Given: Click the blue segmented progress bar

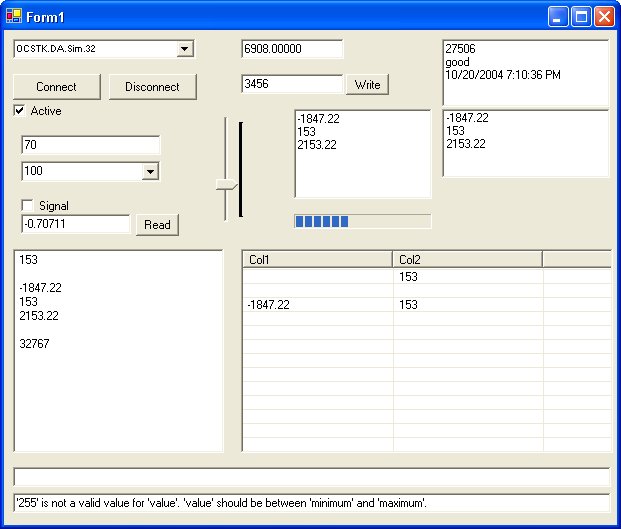Looking at the screenshot, I should click(363, 221).
